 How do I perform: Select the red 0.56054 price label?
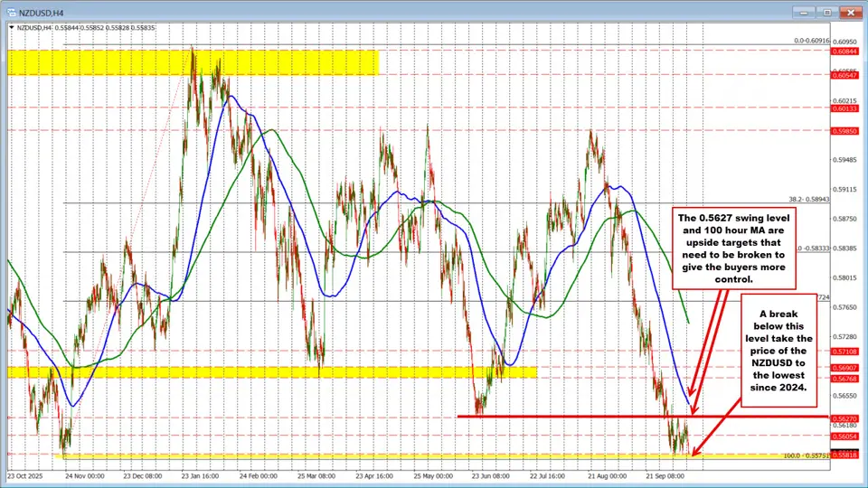point(844,437)
